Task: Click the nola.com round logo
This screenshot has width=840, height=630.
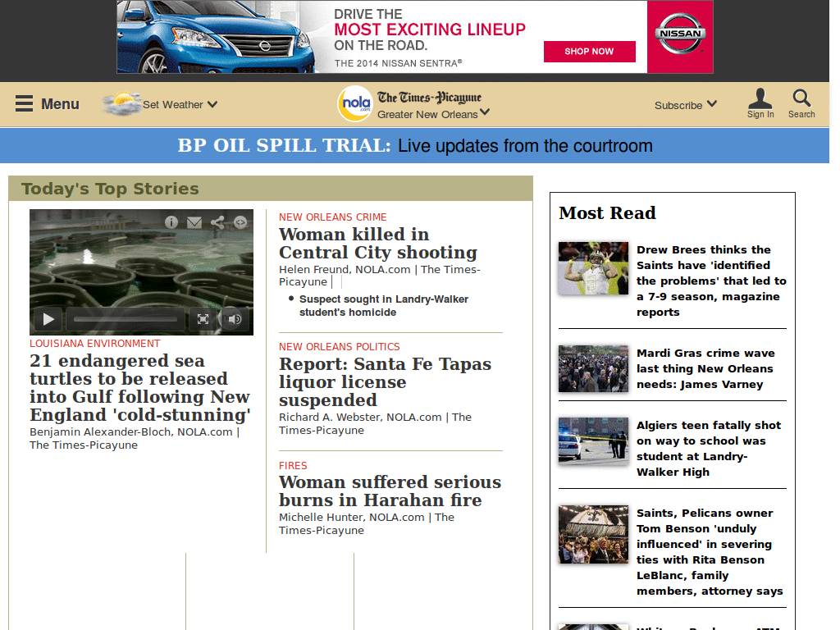Action: 355,104
